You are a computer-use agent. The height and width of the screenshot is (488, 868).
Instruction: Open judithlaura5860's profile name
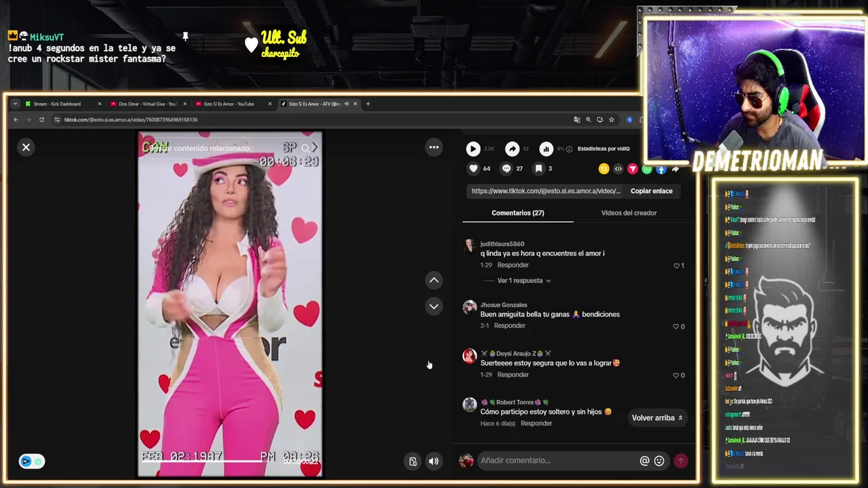click(502, 244)
